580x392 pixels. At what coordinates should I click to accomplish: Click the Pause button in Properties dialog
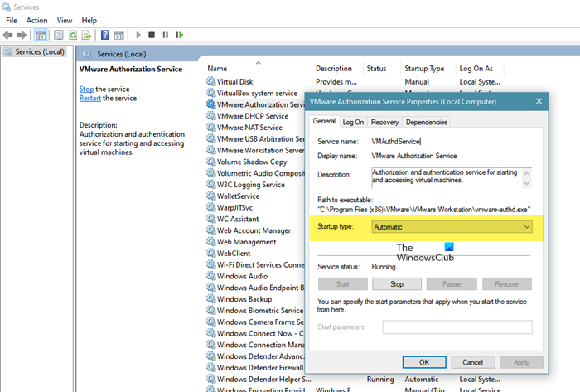tap(452, 284)
